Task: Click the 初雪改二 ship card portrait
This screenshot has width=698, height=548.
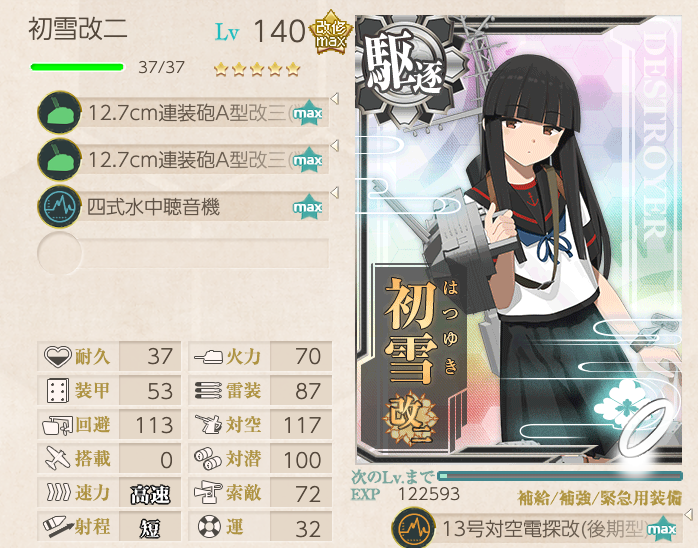Action: 519,240
